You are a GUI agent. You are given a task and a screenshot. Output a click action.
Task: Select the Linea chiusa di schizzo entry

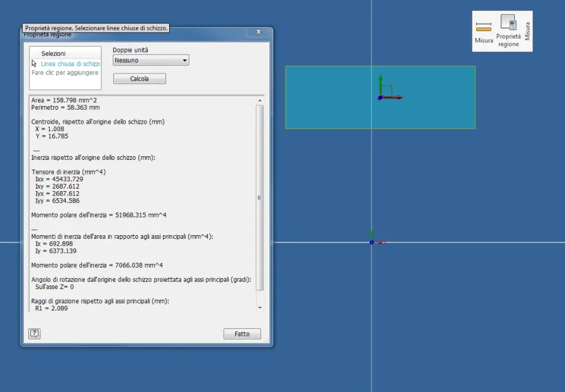tap(70, 64)
